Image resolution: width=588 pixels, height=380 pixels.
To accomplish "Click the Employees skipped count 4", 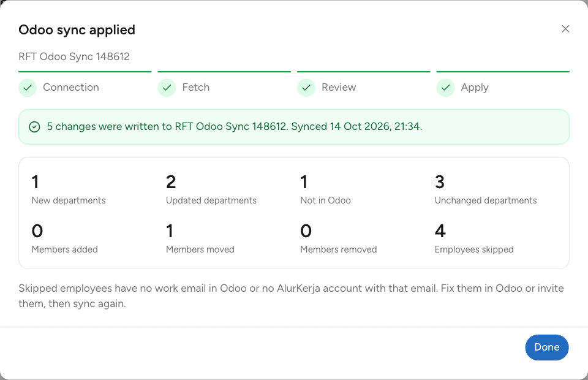I will coord(440,231).
